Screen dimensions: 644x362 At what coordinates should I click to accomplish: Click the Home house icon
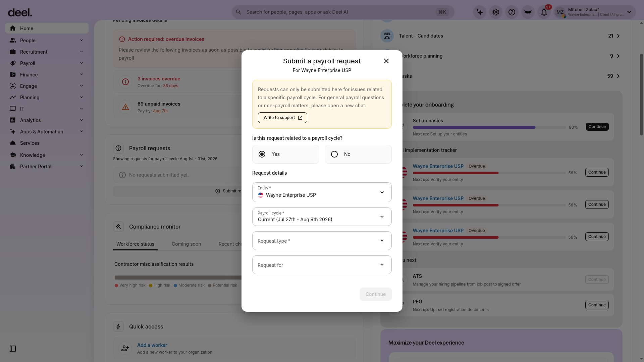click(13, 28)
